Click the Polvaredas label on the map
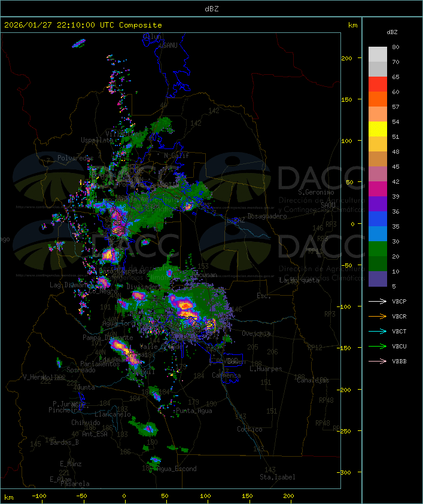The width and height of the screenshot is (423, 504). (75, 158)
